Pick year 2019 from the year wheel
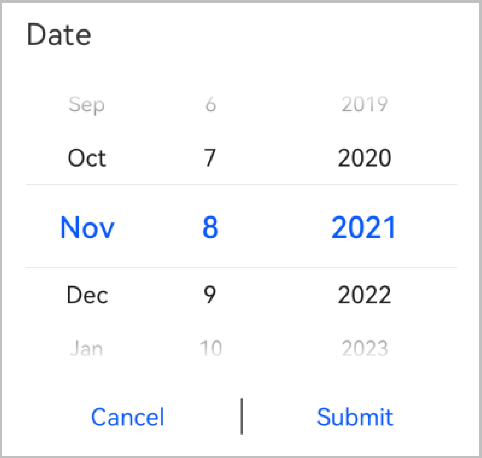 [365, 105]
